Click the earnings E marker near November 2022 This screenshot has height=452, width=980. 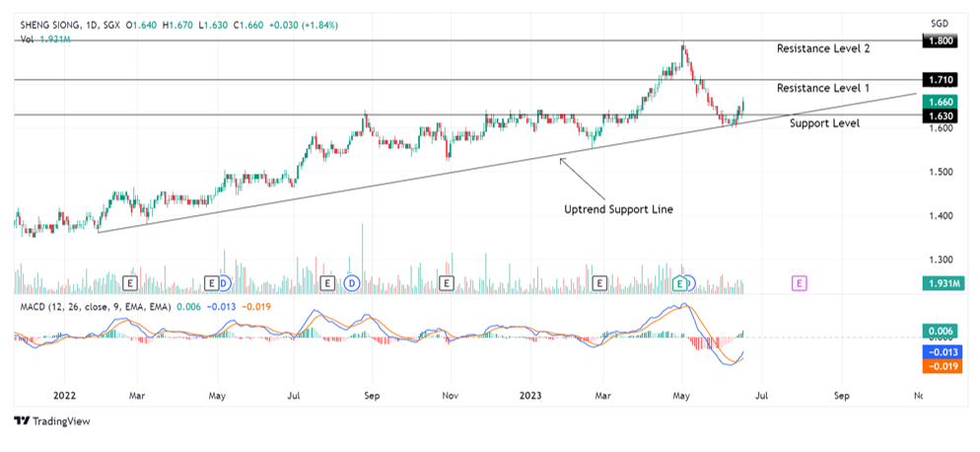[x=447, y=283]
